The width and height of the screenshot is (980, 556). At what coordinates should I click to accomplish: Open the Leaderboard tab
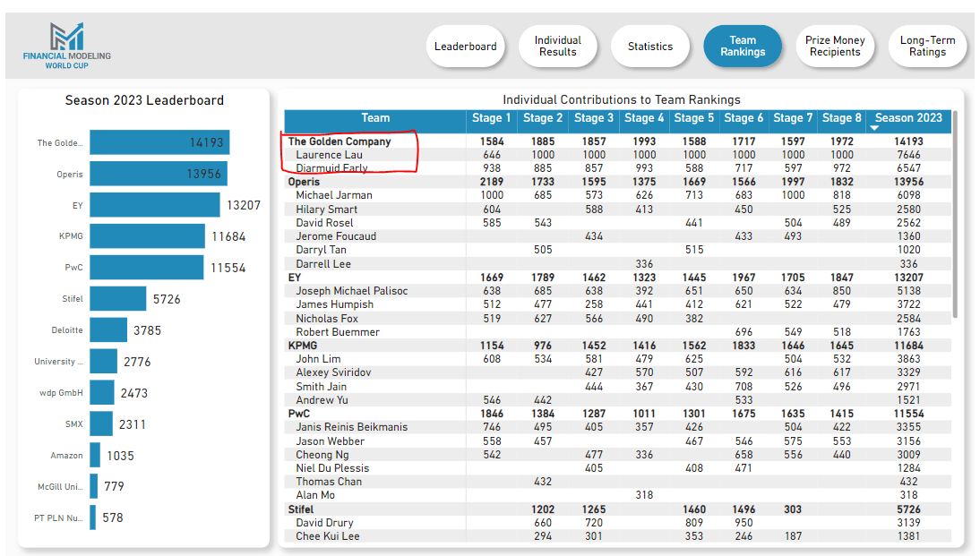tap(465, 47)
